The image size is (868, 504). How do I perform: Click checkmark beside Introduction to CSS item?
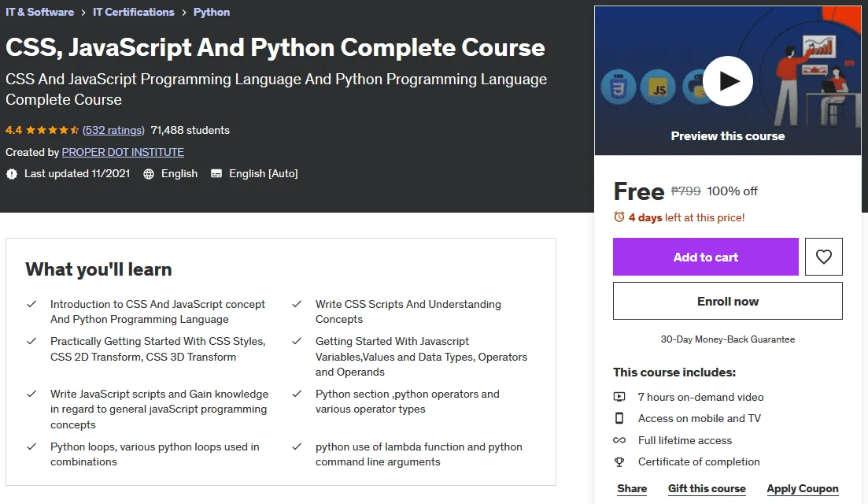(x=31, y=304)
